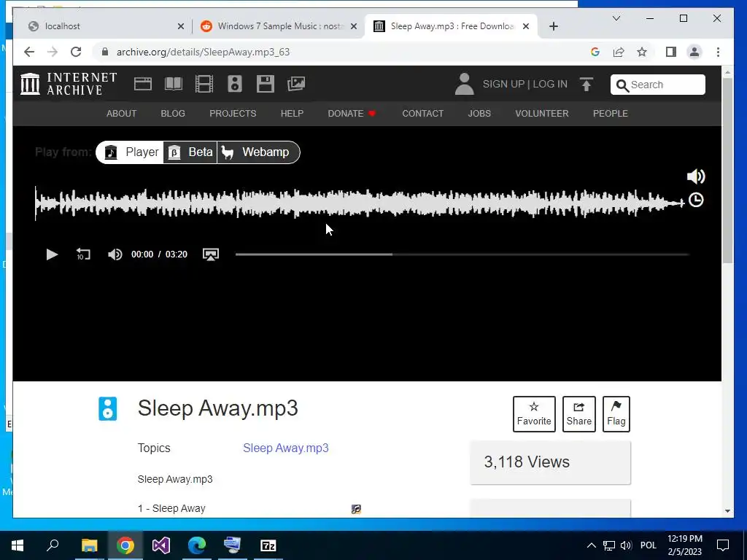Click the LOG IN link
This screenshot has height=560, width=747.
(x=550, y=85)
